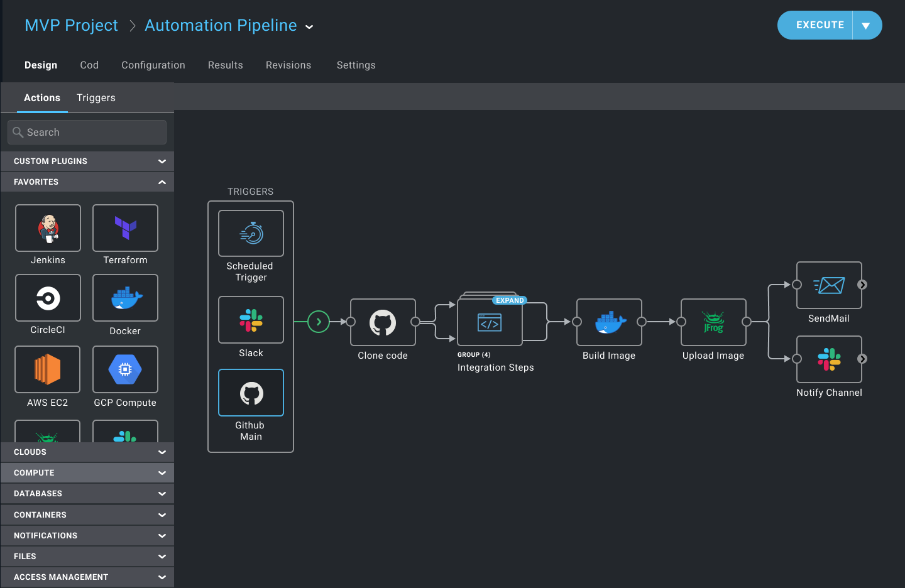Select the Jenkins plugin from Favorites
The width and height of the screenshot is (905, 588).
tap(48, 228)
